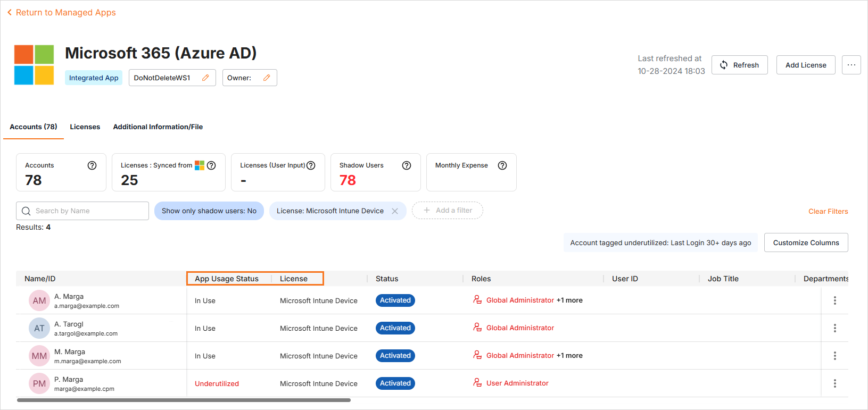
Task: Open help icon on Licenses Synced from card
Action: (211, 165)
